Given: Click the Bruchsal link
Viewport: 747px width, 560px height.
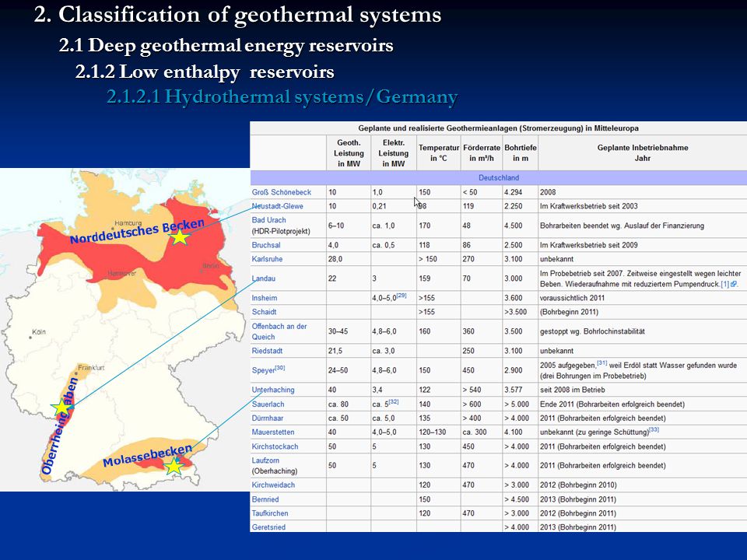Looking at the screenshot, I should pyautogui.click(x=266, y=245).
